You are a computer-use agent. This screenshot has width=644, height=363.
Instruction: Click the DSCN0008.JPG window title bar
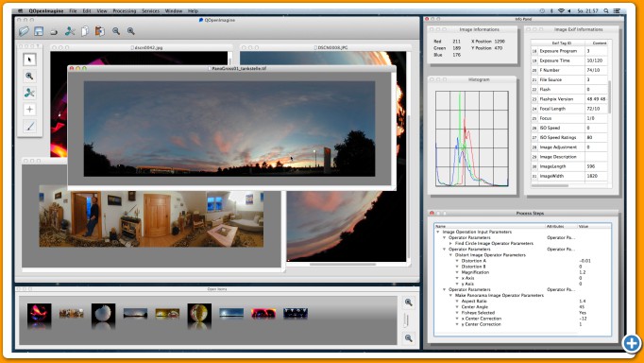(325, 47)
